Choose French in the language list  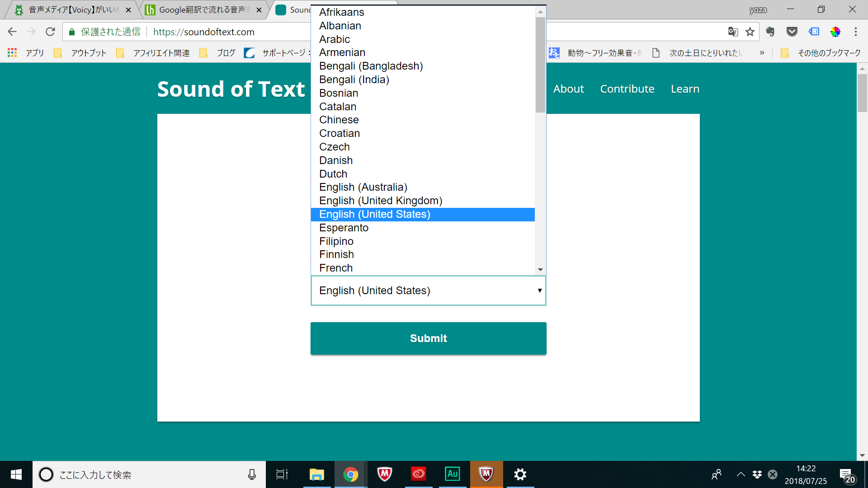[423, 268]
